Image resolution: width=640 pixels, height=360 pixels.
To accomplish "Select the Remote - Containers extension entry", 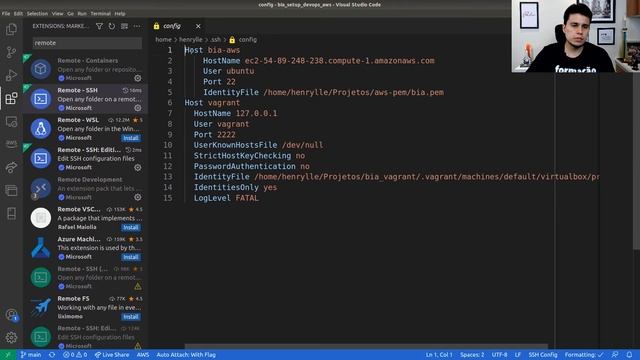I will coord(85,69).
